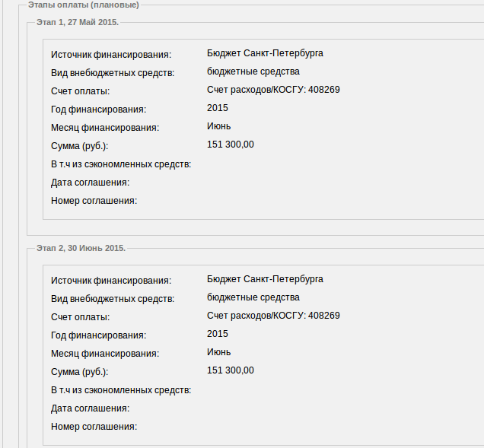Click 'Этап 1, 27 Май 2015.' group title
The height and width of the screenshot is (448, 484).
coord(78,22)
